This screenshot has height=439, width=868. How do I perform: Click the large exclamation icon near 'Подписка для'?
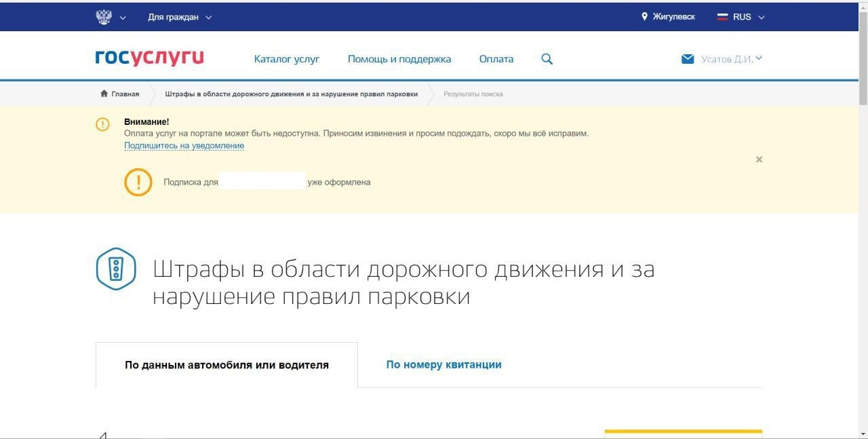point(138,182)
